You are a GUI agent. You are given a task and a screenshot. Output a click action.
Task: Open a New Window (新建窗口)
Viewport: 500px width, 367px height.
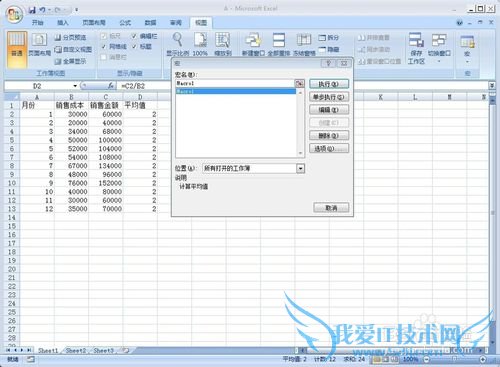click(x=253, y=44)
